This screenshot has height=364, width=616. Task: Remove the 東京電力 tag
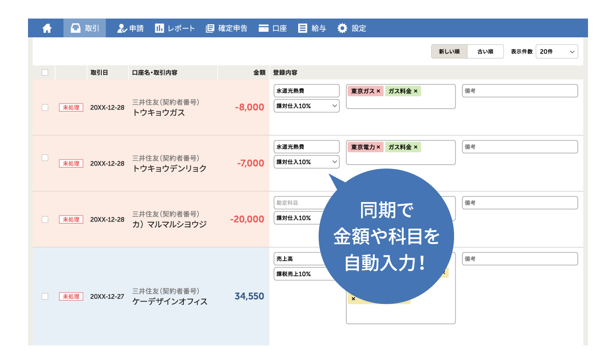click(x=378, y=147)
